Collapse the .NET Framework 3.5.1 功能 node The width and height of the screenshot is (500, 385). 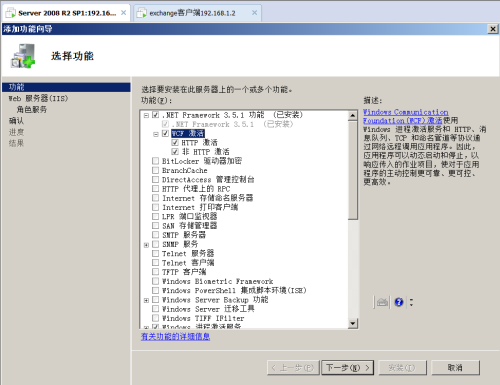pos(146,115)
